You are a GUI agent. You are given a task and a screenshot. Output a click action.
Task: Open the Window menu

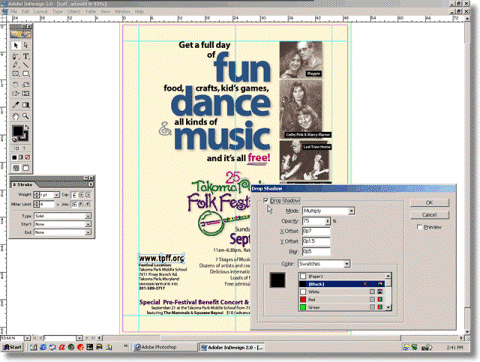click(122, 11)
